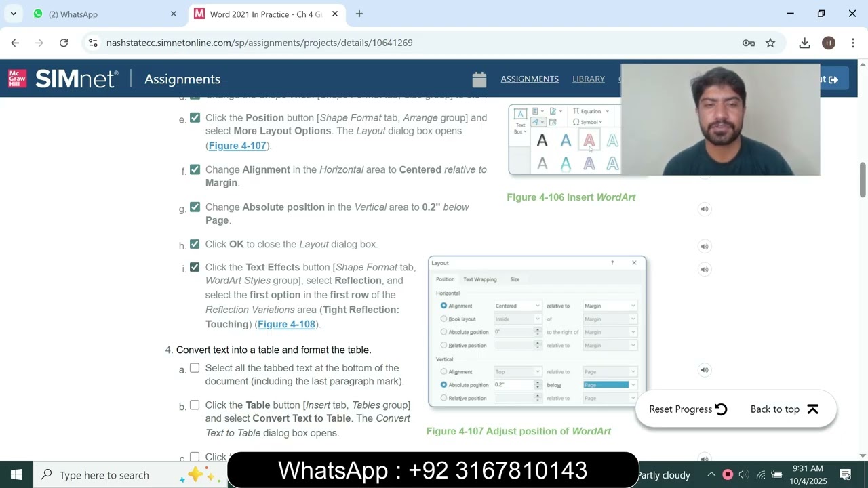Open the browser tab search dropdown
This screenshot has height=488, width=868.
pyautogui.click(x=14, y=14)
